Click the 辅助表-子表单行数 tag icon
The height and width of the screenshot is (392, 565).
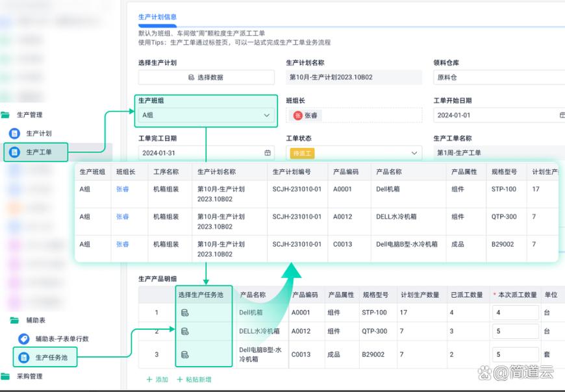[24, 339]
